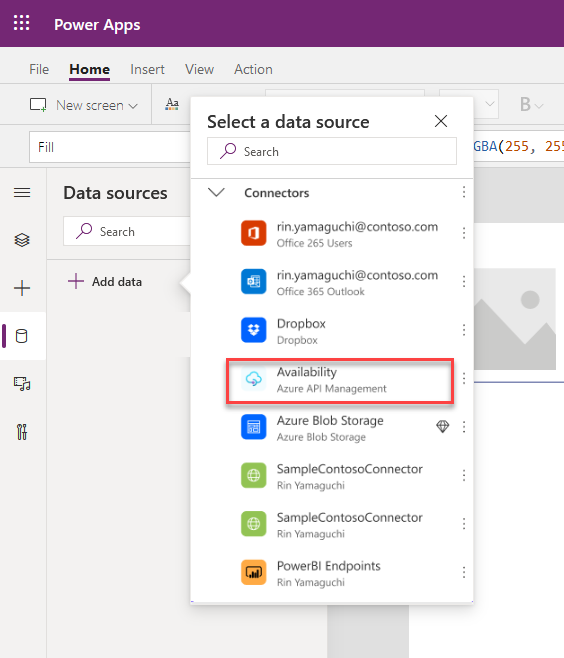Open the Action tab
564x658 pixels.
pyautogui.click(x=253, y=69)
